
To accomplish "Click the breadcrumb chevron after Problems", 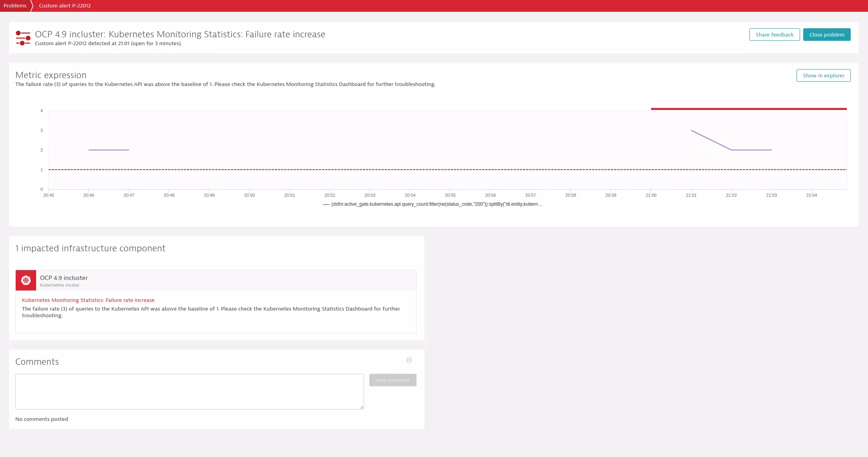I will coord(32,6).
